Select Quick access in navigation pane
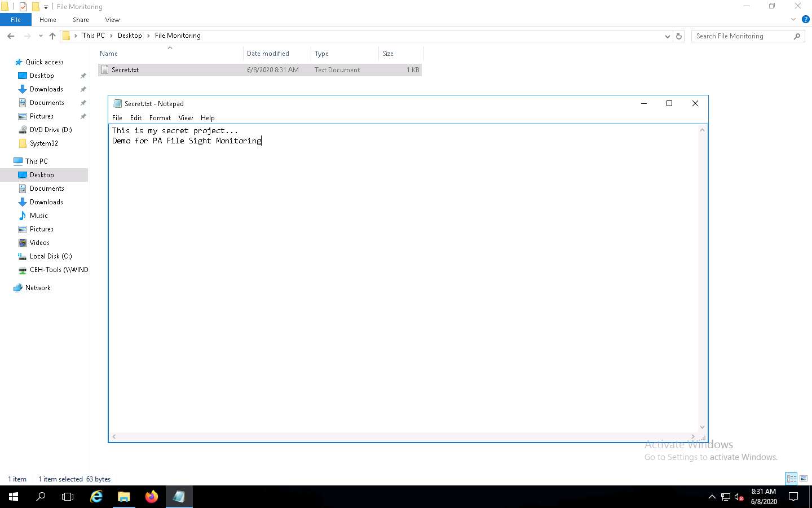 pyautogui.click(x=44, y=62)
